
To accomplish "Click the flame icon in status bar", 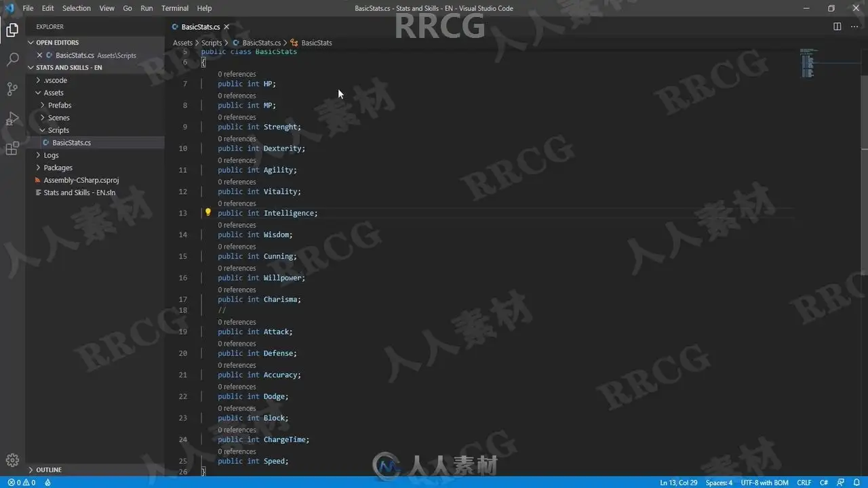I will [x=47, y=483].
